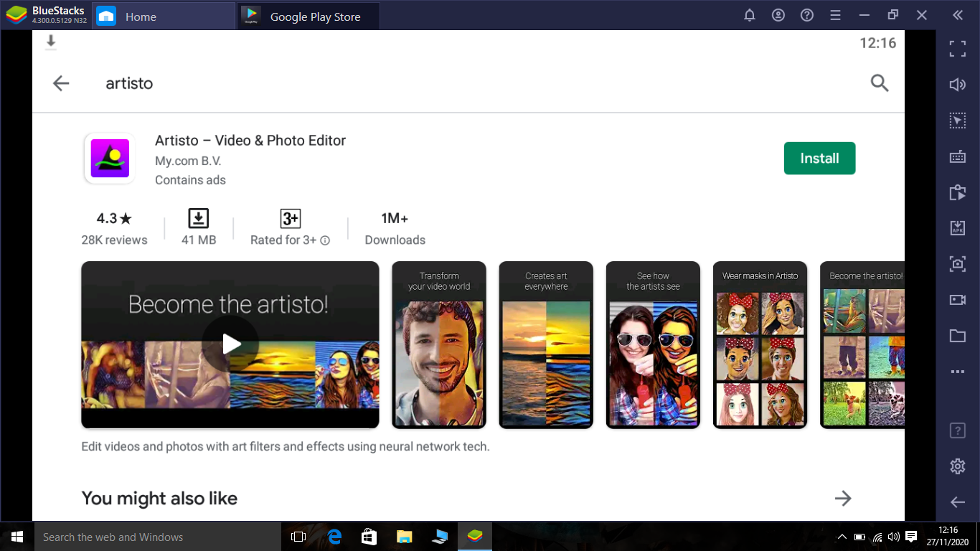Show more BlueStacks sidebar tools
This screenshot has width=980, height=551.
958,372
